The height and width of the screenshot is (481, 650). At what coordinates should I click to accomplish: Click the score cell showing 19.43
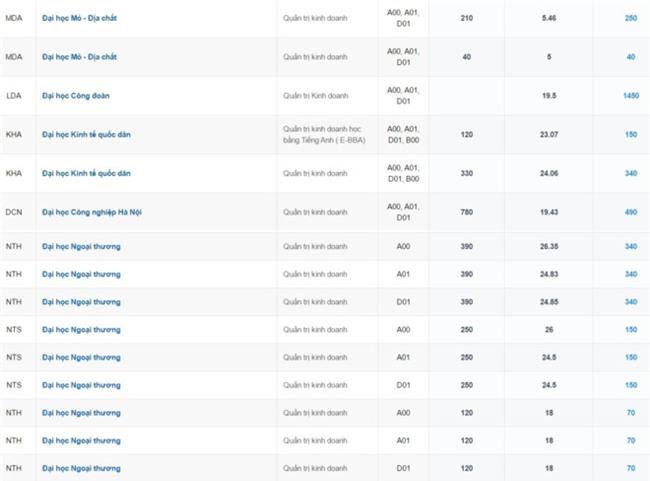pos(548,212)
